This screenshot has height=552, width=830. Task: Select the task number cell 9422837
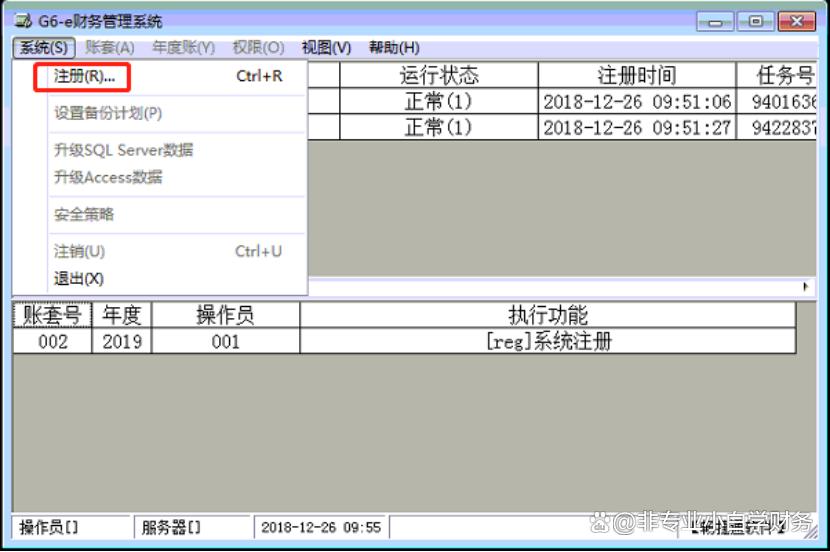(x=777, y=127)
